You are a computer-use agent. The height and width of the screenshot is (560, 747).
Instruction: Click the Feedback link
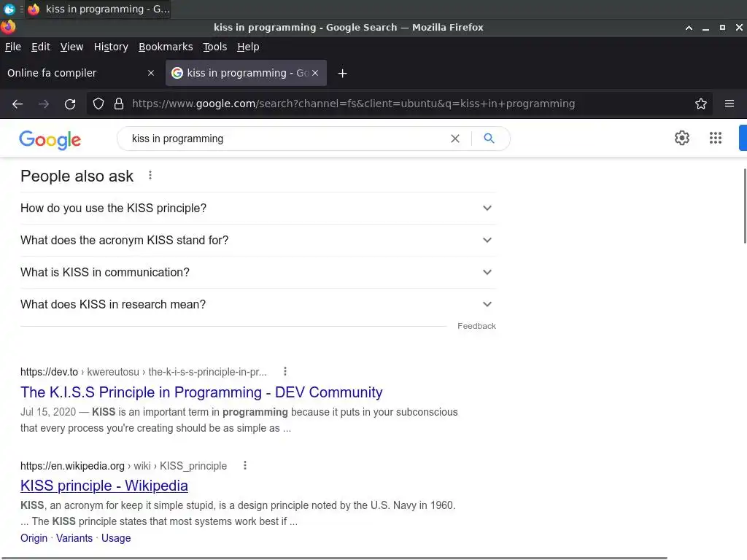[476, 326]
